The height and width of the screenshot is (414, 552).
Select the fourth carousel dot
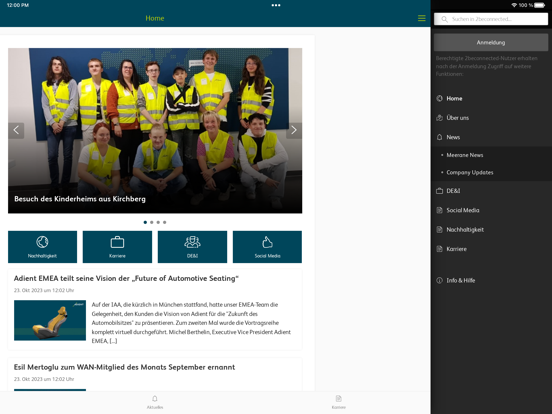tap(164, 222)
